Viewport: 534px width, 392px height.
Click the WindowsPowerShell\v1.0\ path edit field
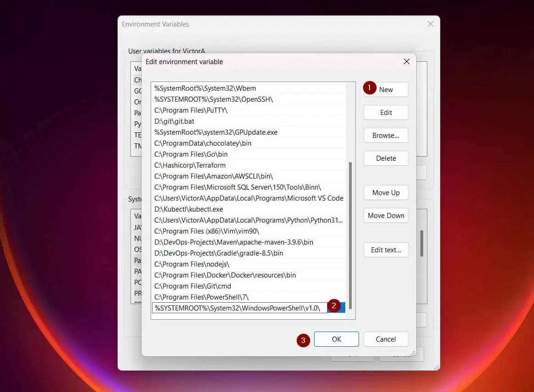pos(240,308)
